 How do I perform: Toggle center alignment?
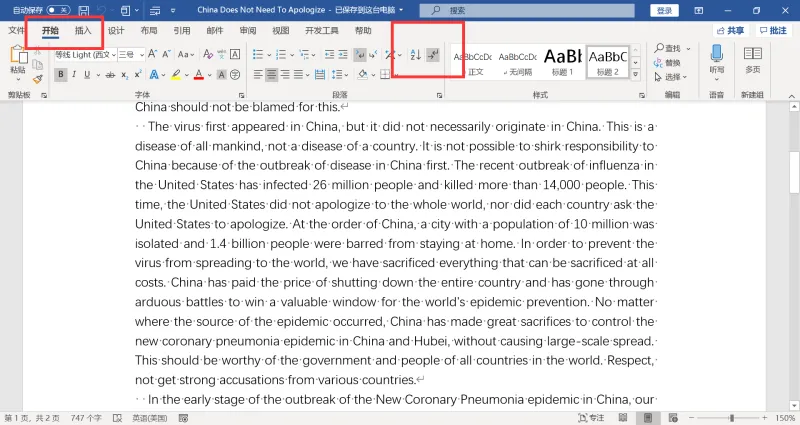(272, 74)
